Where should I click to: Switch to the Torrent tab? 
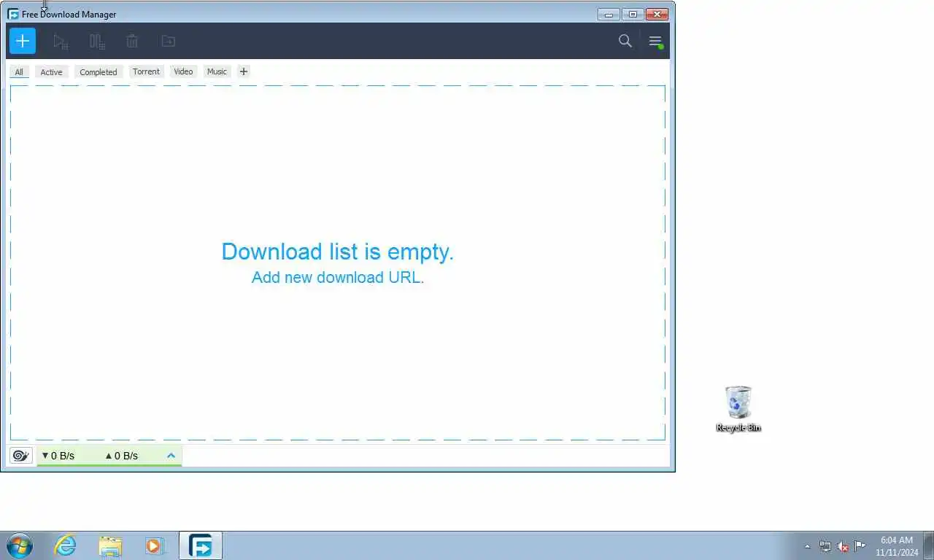[146, 71]
